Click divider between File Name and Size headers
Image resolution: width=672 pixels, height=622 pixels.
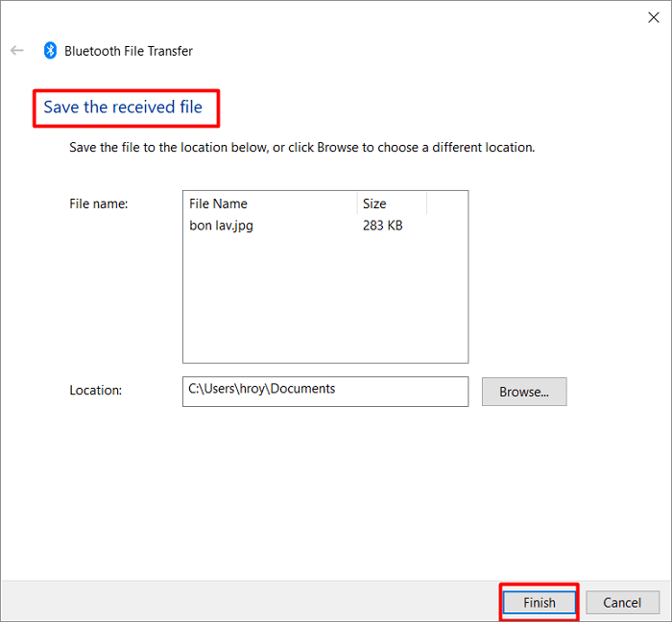tap(357, 203)
